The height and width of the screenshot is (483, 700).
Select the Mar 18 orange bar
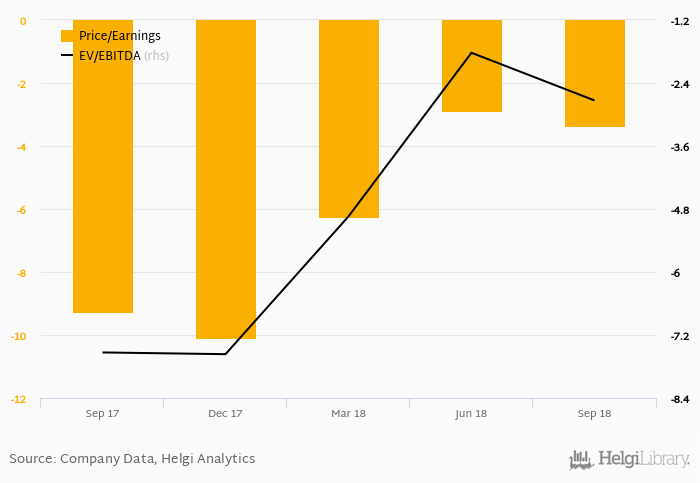(x=349, y=118)
